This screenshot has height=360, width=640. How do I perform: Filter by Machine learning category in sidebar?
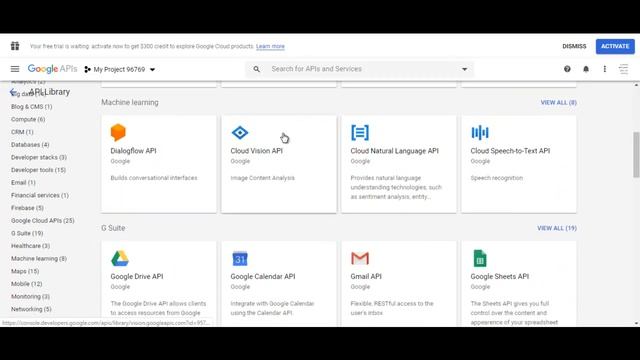pos(39,258)
